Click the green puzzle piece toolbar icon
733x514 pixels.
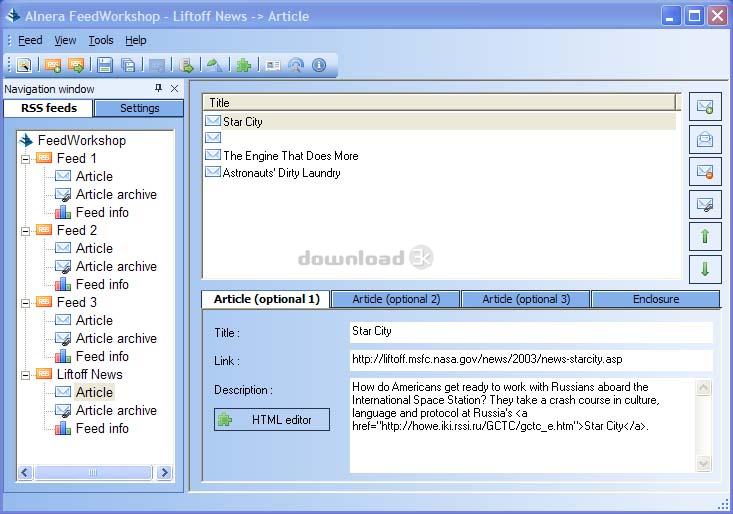click(243, 65)
